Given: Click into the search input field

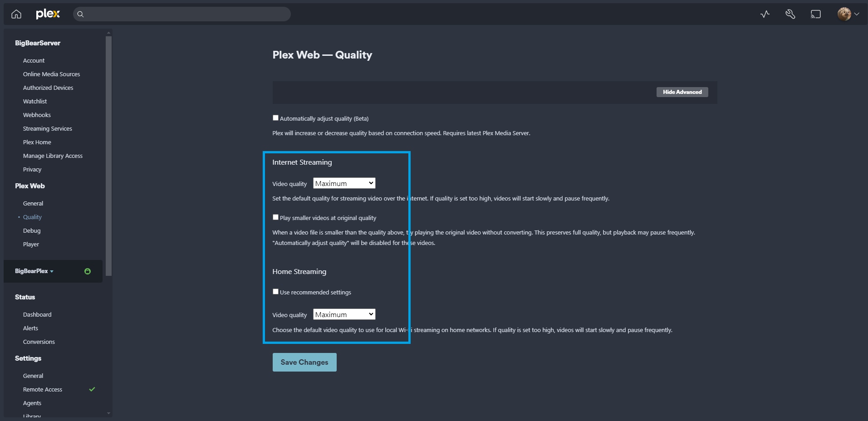Looking at the screenshot, I should [x=182, y=14].
